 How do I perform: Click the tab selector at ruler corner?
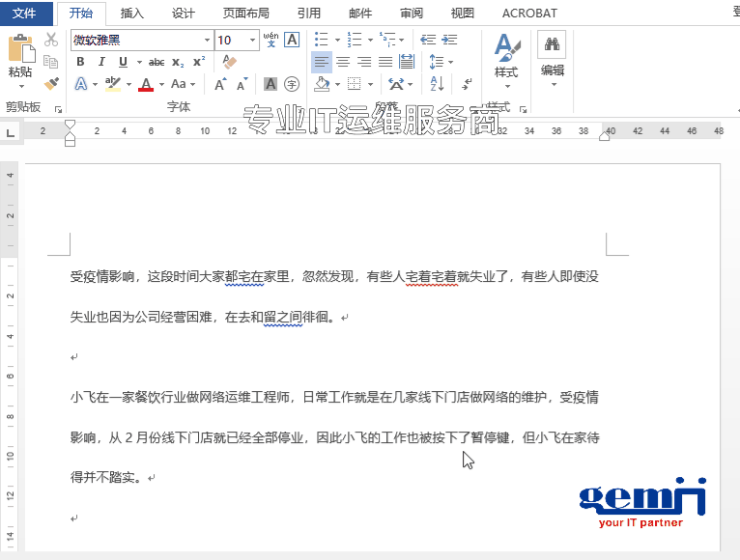pos(11,131)
